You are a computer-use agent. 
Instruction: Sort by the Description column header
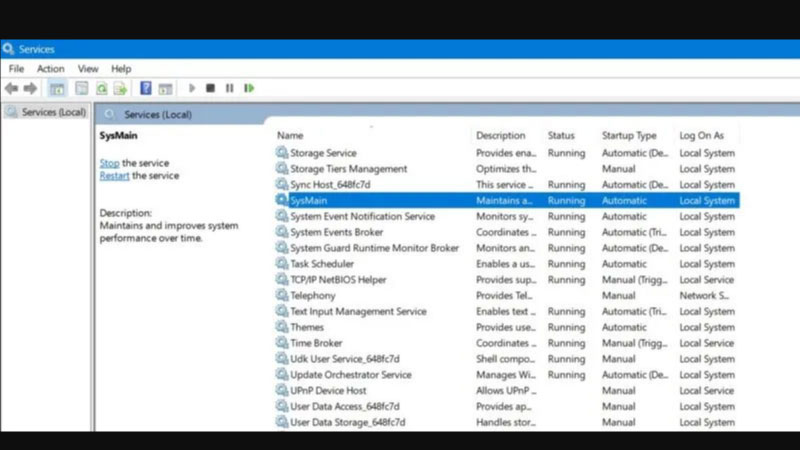(501, 135)
